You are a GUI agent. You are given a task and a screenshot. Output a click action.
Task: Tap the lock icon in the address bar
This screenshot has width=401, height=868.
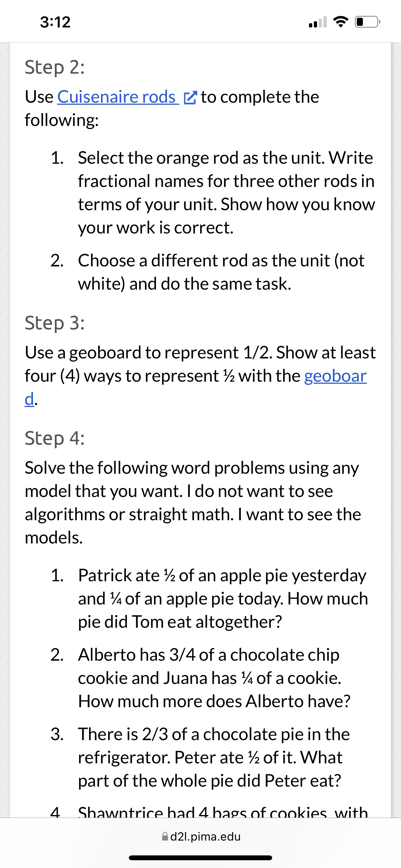click(165, 836)
